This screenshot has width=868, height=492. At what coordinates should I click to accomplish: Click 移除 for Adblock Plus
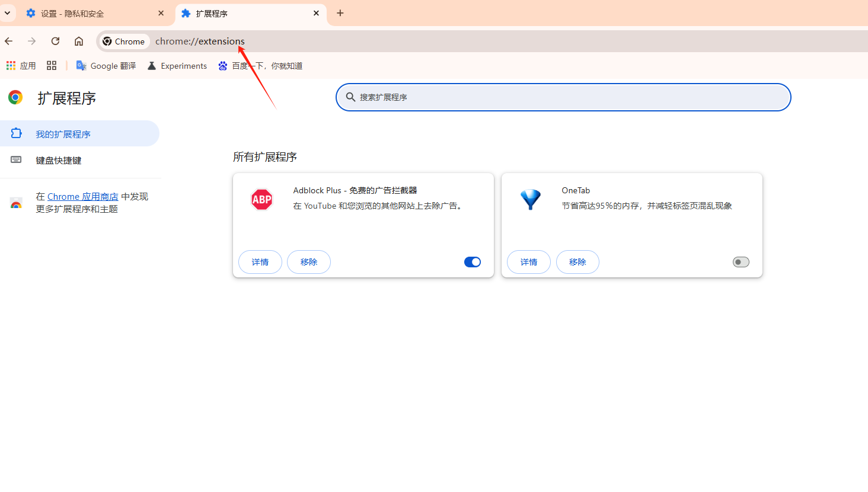(x=309, y=262)
